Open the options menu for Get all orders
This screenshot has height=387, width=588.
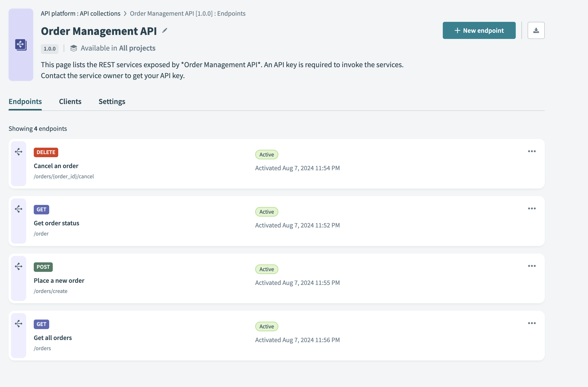pos(532,323)
